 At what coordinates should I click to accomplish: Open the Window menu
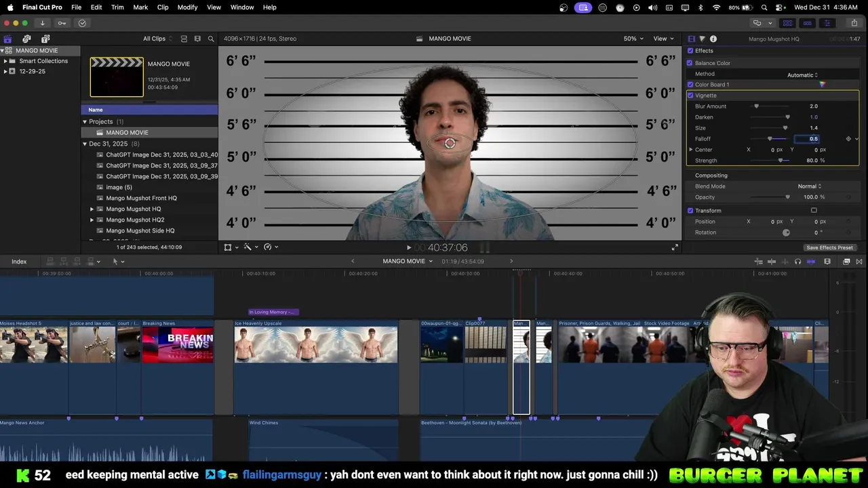(x=242, y=7)
